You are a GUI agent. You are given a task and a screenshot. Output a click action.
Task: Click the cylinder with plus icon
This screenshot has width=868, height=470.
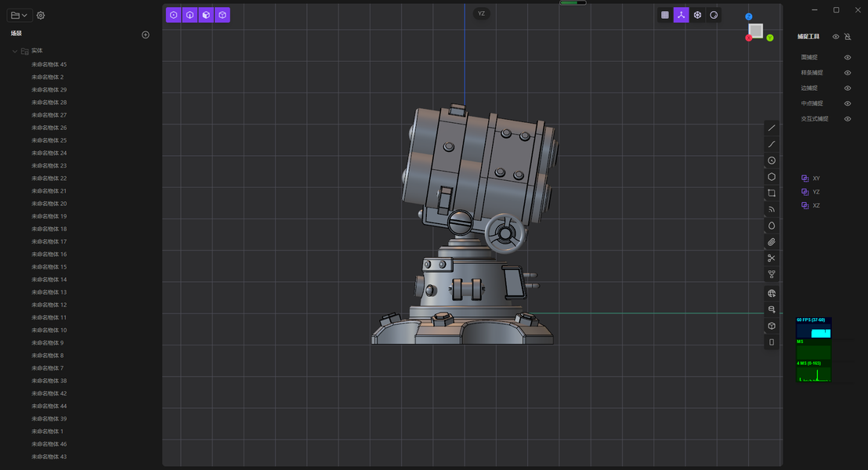click(772, 309)
